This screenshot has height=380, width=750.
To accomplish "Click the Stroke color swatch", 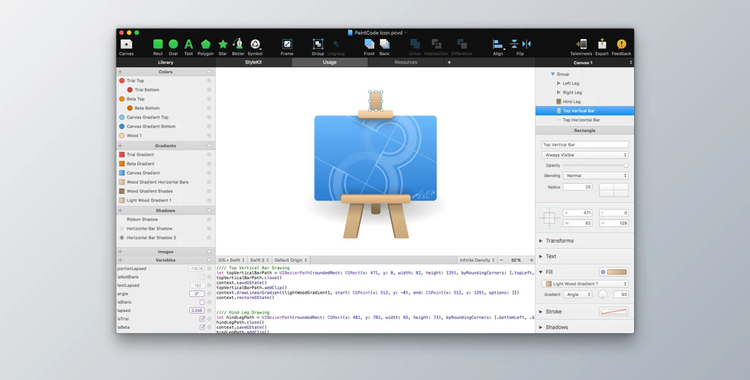I will pyautogui.click(x=614, y=312).
